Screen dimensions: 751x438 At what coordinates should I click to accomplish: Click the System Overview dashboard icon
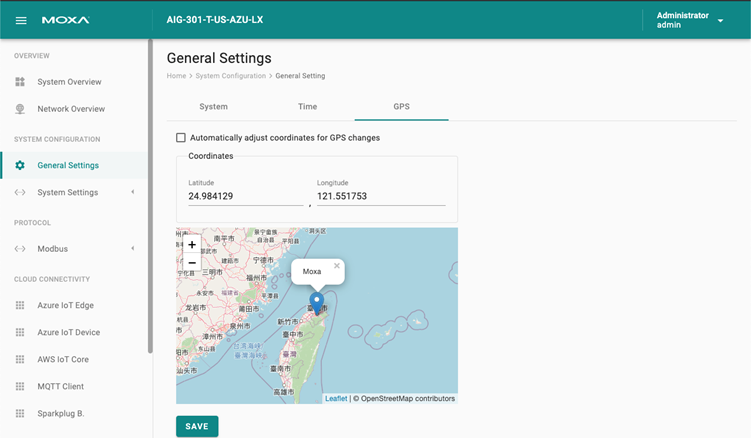pyautogui.click(x=20, y=81)
